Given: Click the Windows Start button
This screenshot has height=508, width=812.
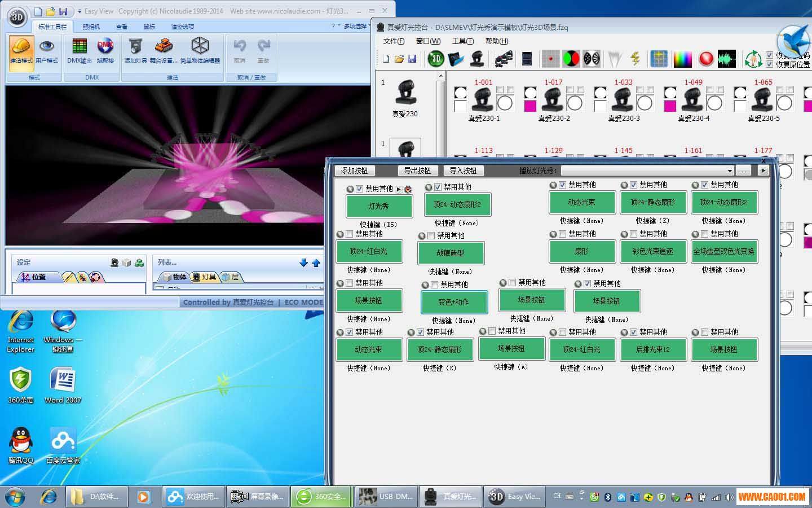Looking at the screenshot, I should click(x=15, y=497).
